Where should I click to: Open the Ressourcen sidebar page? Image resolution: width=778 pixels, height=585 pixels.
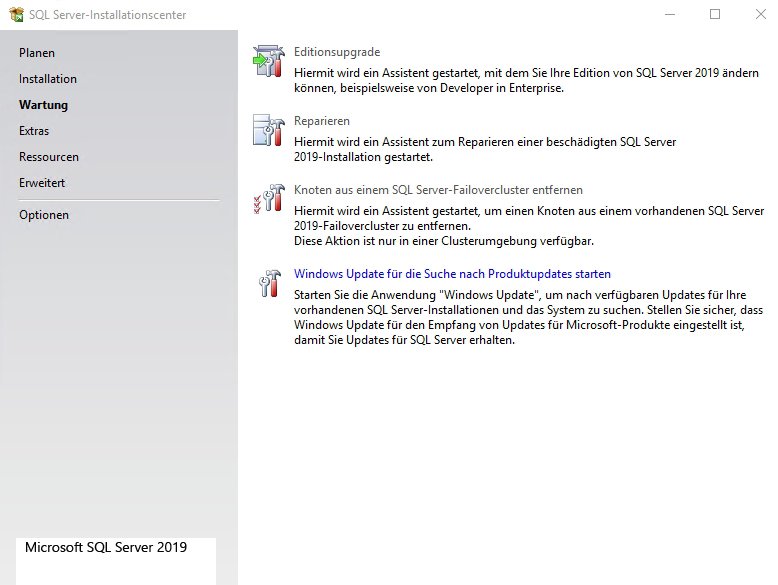click(x=49, y=157)
